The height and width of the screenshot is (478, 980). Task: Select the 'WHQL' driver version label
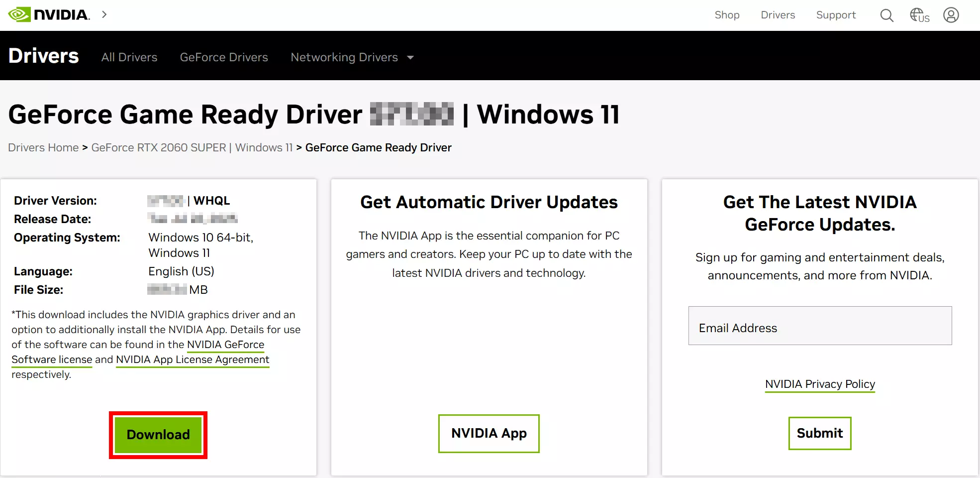tap(211, 201)
